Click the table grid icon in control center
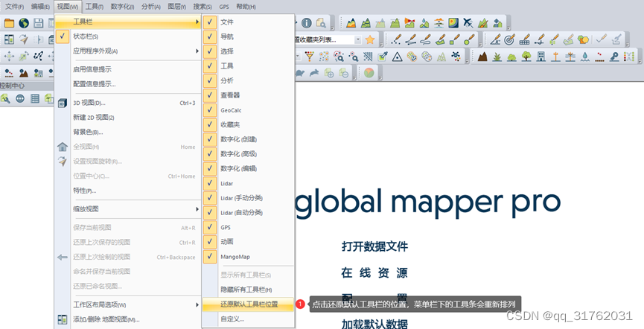The image size is (644, 329). (x=35, y=98)
